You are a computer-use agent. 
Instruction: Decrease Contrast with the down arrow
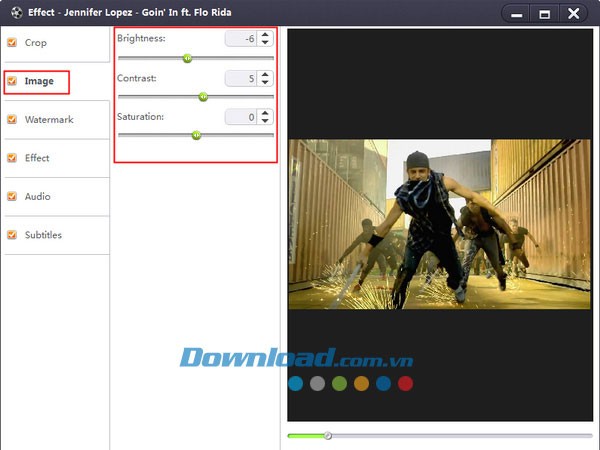click(265, 82)
